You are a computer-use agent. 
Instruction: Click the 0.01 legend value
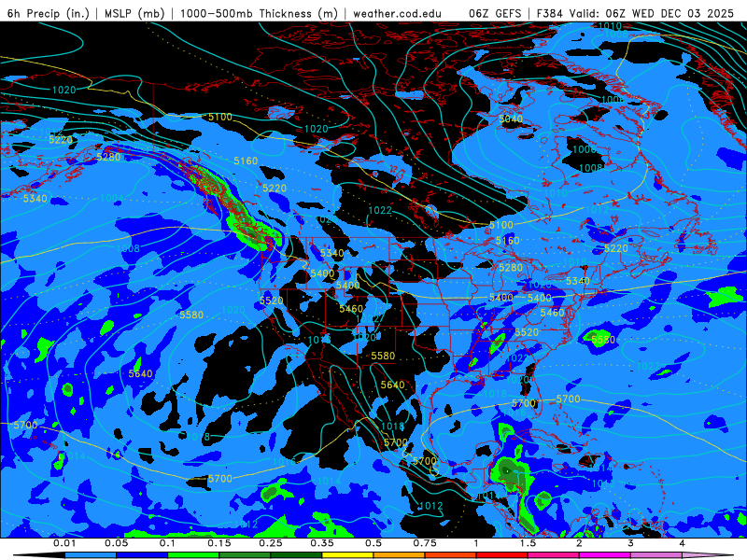[x=64, y=543]
